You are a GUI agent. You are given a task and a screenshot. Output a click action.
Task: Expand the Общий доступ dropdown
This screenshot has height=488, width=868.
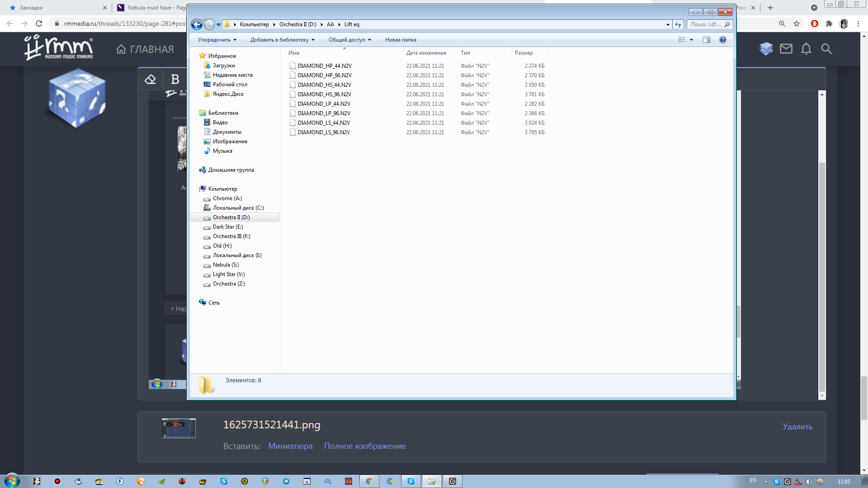(x=349, y=40)
